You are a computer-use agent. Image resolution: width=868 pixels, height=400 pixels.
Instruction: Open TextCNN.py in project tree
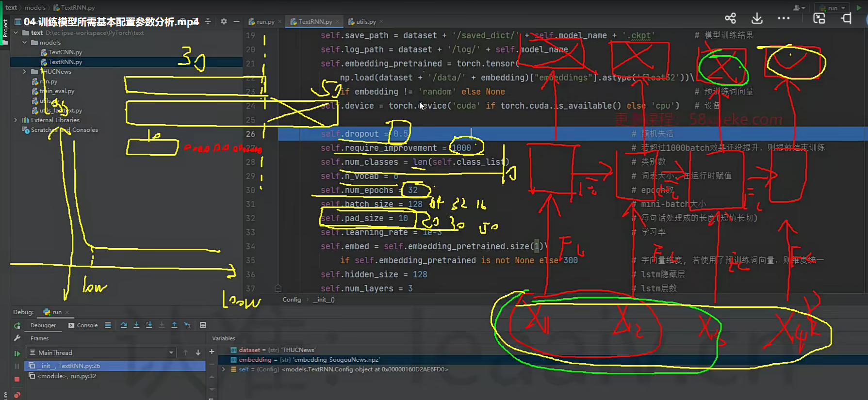point(65,52)
